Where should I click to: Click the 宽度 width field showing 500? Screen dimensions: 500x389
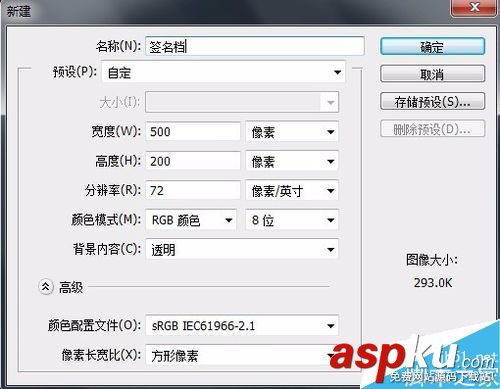point(193,131)
